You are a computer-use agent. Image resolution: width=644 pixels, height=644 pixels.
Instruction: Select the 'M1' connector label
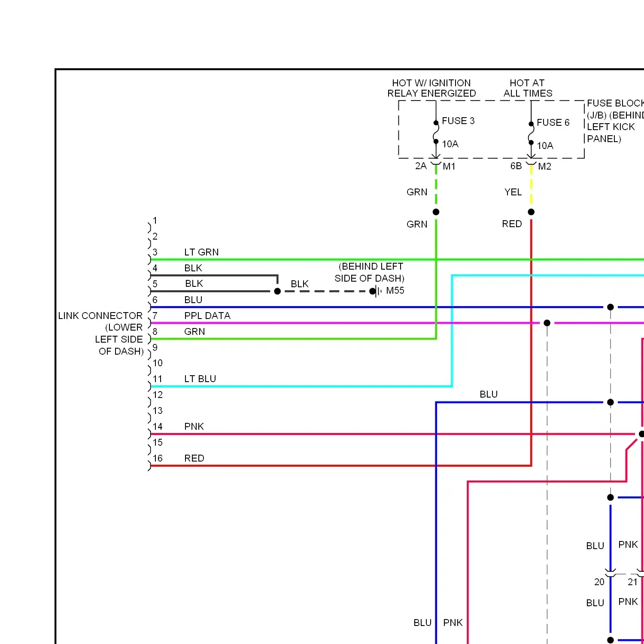(449, 167)
